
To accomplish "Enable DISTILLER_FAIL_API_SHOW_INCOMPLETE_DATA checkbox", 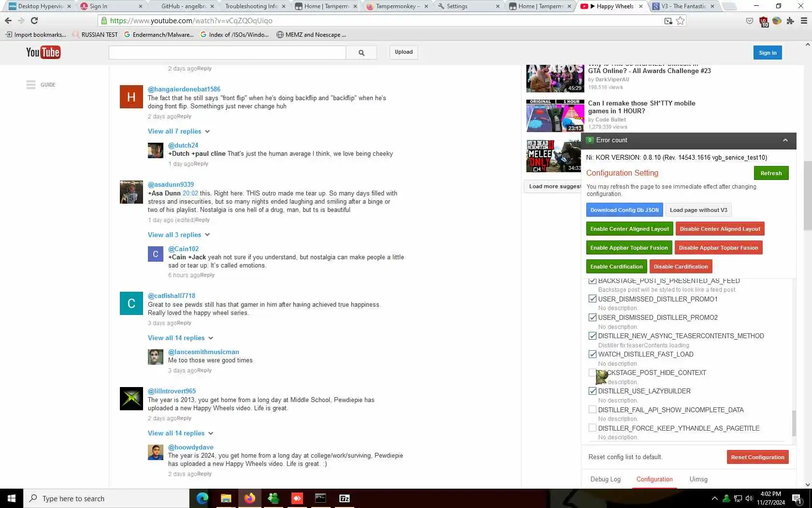I will (x=593, y=410).
